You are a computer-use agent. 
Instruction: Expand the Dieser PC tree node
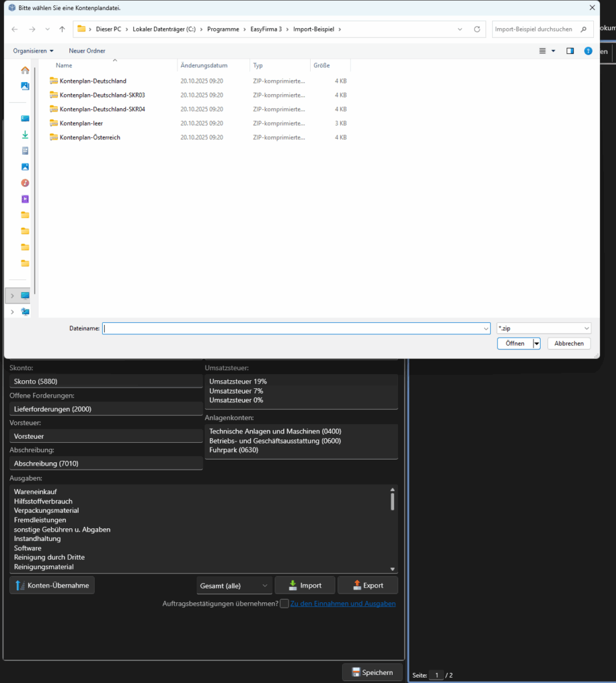(12, 295)
